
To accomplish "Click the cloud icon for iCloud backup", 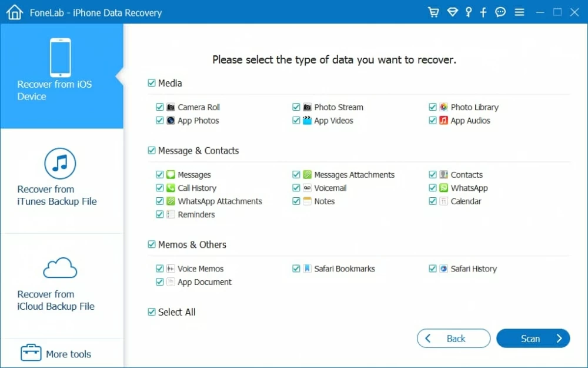I will click(x=59, y=268).
